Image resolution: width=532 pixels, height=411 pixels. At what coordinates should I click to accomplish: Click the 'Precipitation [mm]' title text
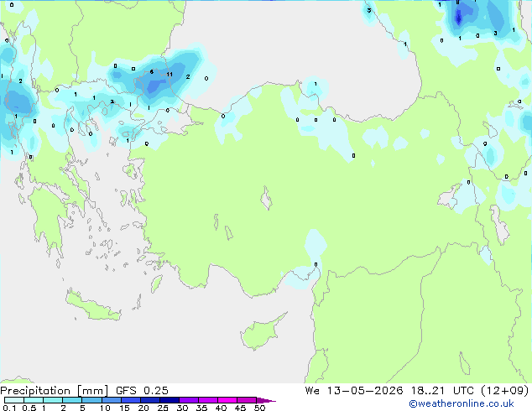click(x=55, y=391)
